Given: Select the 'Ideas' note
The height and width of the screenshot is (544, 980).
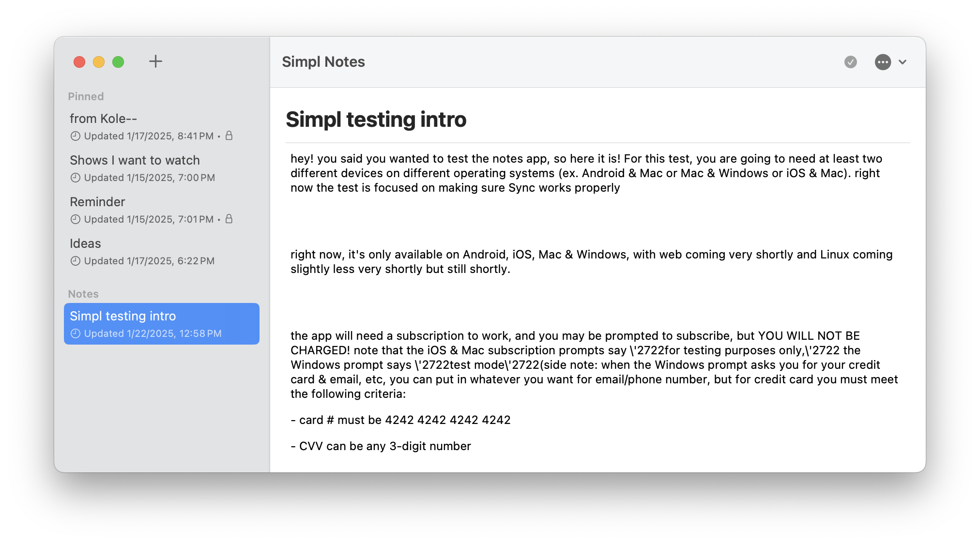Looking at the screenshot, I should click(86, 243).
